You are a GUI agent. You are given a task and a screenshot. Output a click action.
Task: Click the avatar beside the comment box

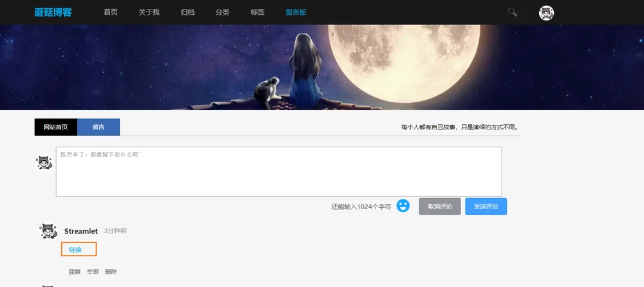[44, 163]
